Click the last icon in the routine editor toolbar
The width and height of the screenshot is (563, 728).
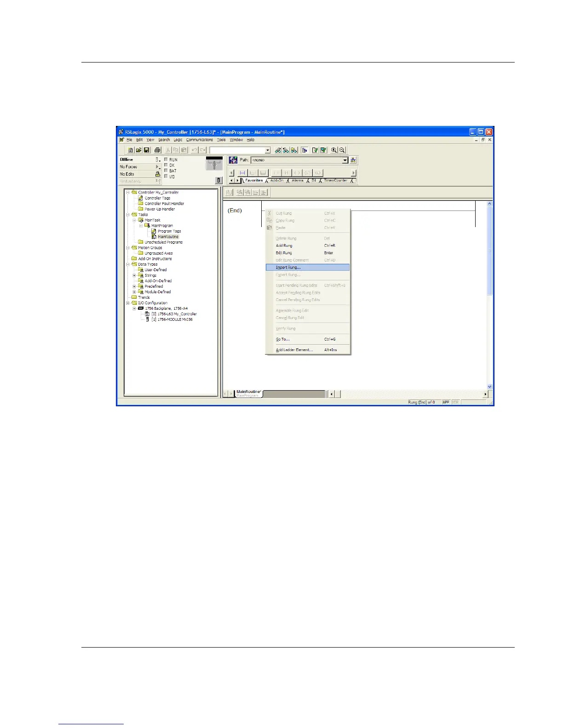[x=263, y=193]
